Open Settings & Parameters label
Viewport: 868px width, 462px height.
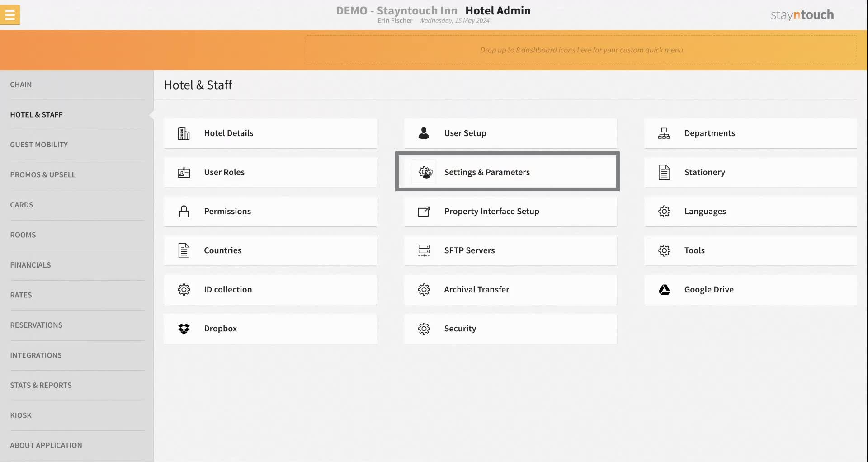(486, 172)
